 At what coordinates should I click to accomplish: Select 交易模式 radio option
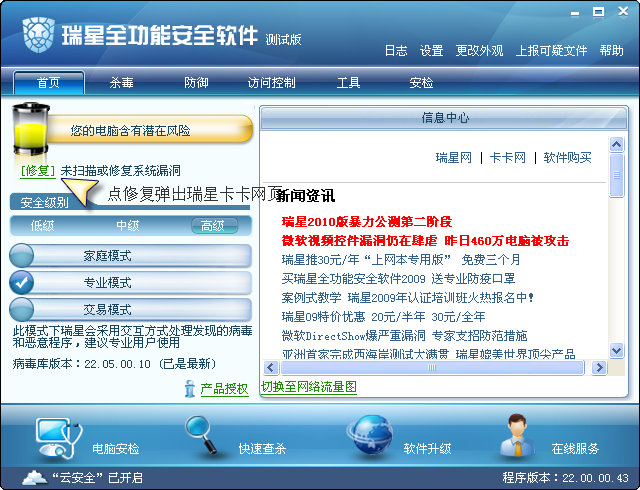(21, 309)
